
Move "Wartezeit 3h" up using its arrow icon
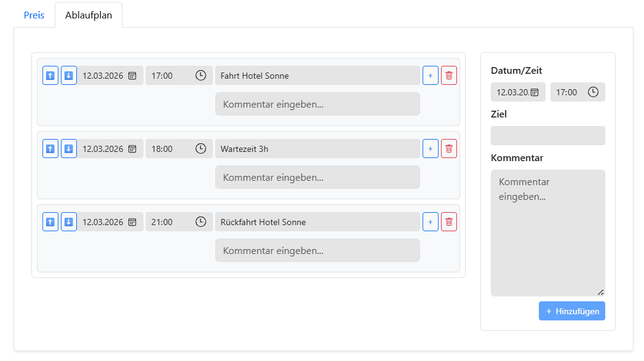(x=50, y=148)
